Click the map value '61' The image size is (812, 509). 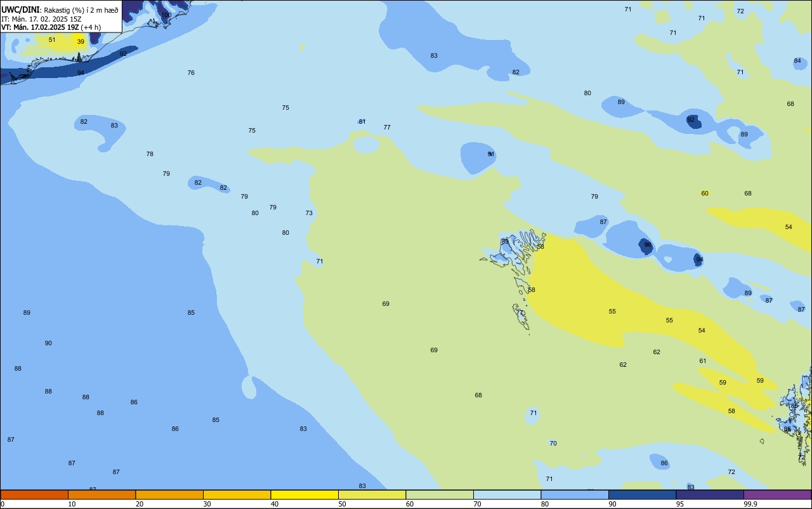703,361
